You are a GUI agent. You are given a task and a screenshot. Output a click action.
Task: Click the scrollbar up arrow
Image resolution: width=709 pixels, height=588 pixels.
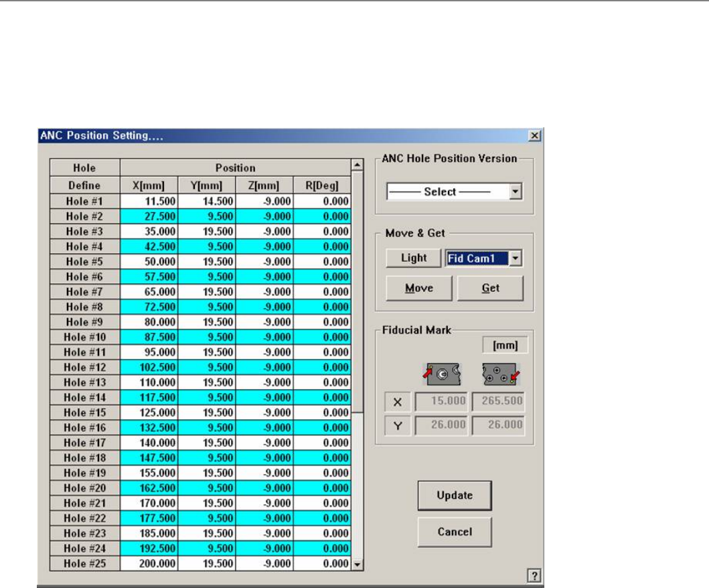click(358, 165)
